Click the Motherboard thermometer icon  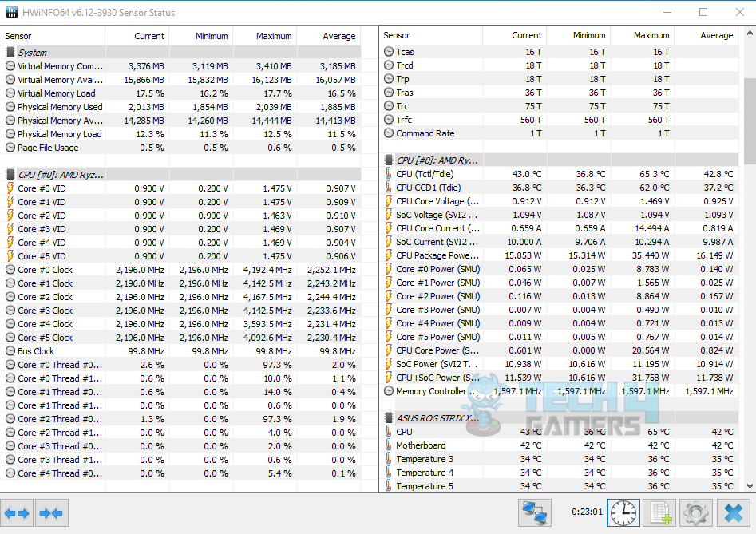(x=389, y=445)
